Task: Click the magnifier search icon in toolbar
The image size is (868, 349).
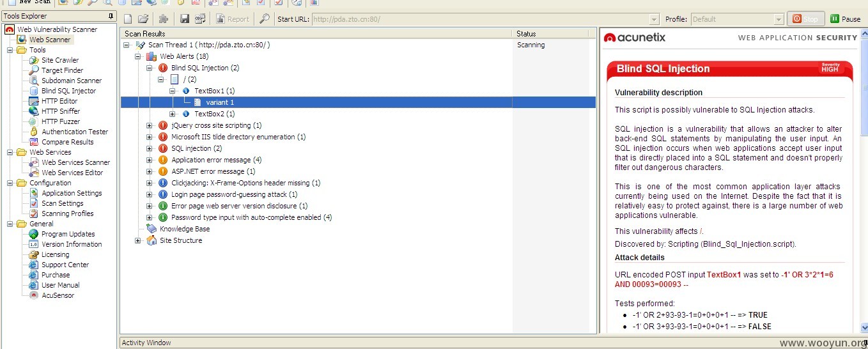Action: pyautogui.click(x=265, y=19)
